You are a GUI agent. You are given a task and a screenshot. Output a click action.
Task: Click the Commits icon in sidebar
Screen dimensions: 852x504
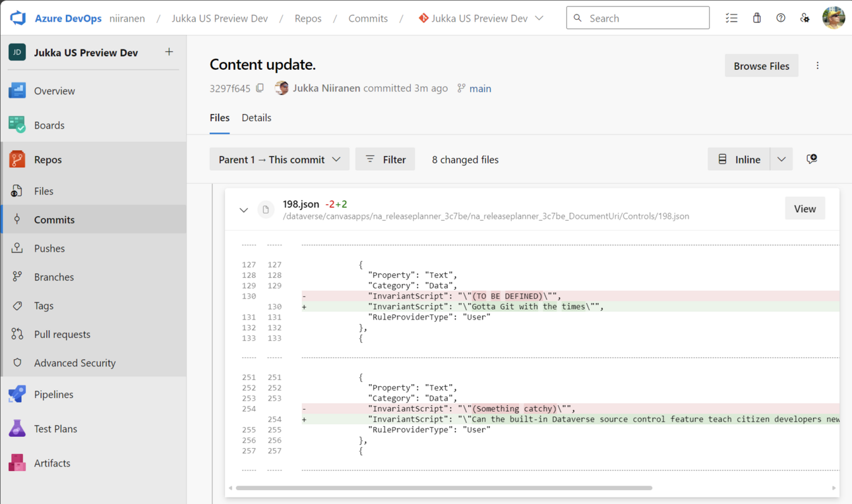pyautogui.click(x=17, y=219)
